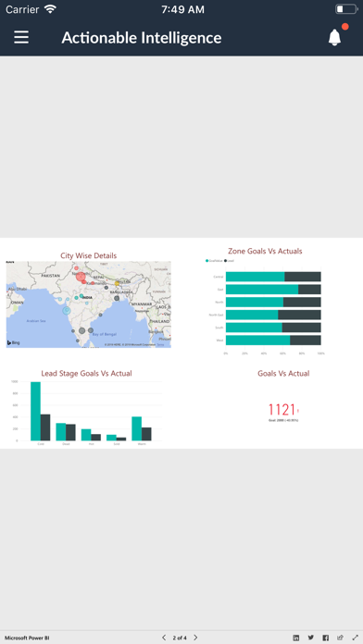363x644 pixels.
Task: Open the Microsoft Power BI link
Action: point(27,638)
